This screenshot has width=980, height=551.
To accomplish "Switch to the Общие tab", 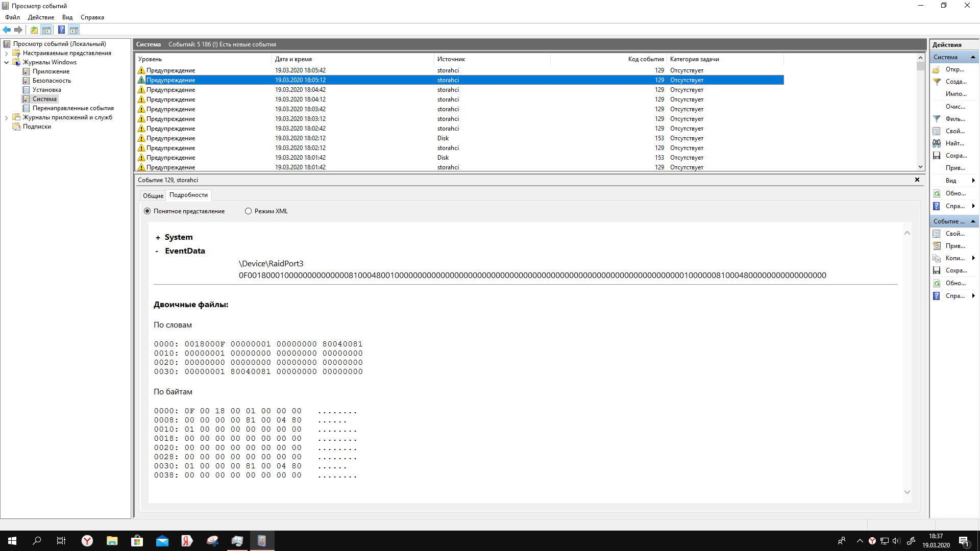I will pos(153,196).
